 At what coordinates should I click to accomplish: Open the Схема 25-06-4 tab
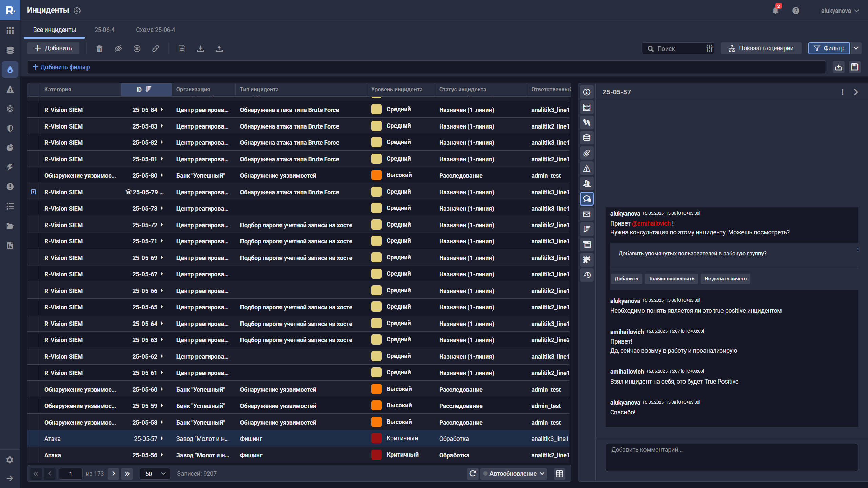point(155,30)
